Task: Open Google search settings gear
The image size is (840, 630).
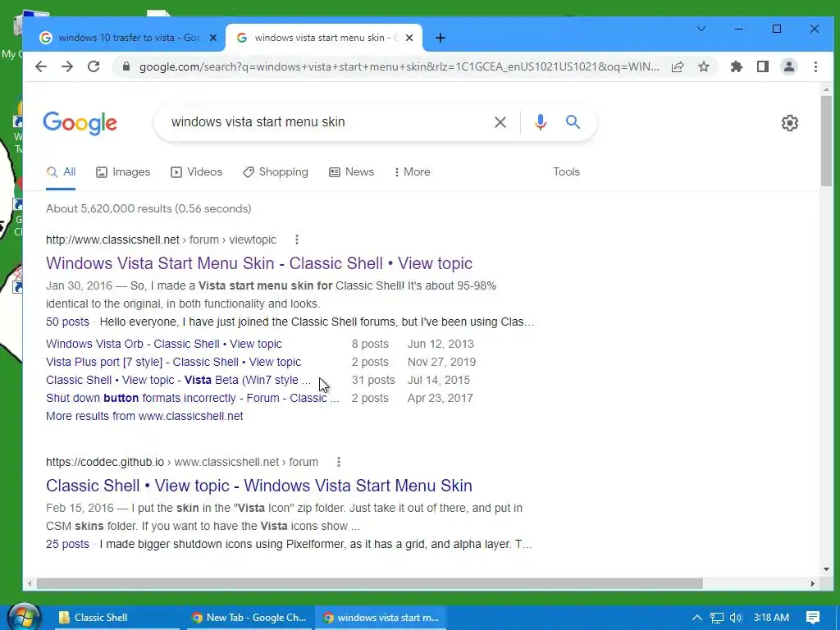Action: (x=790, y=123)
